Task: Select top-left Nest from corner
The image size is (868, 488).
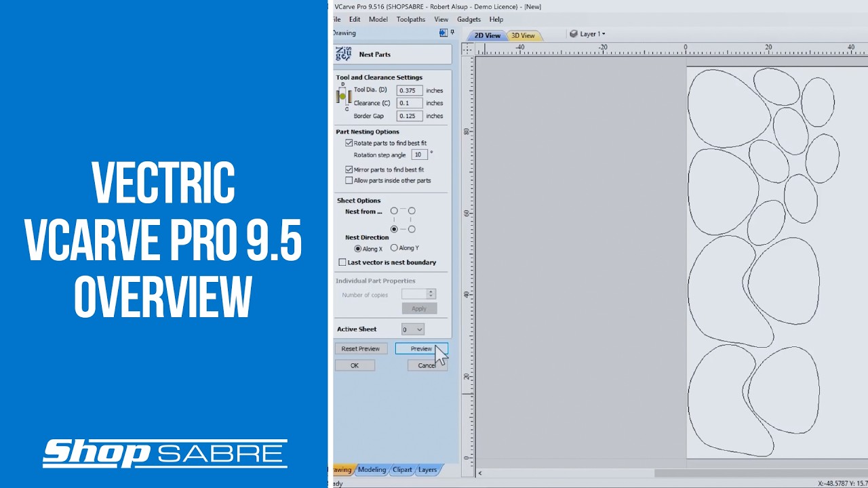Action: point(394,211)
